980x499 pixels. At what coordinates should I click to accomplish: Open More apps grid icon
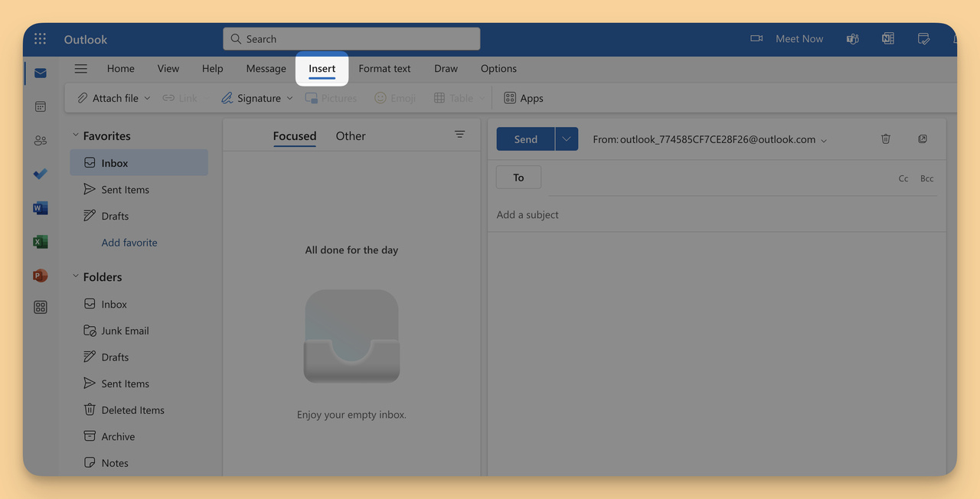point(41,307)
